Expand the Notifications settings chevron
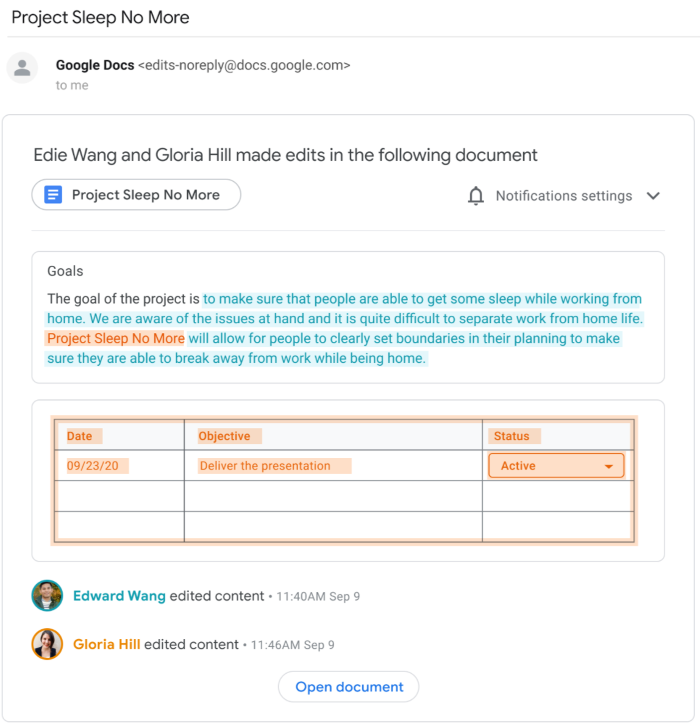The image size is (700, 728). coord(653,196)
